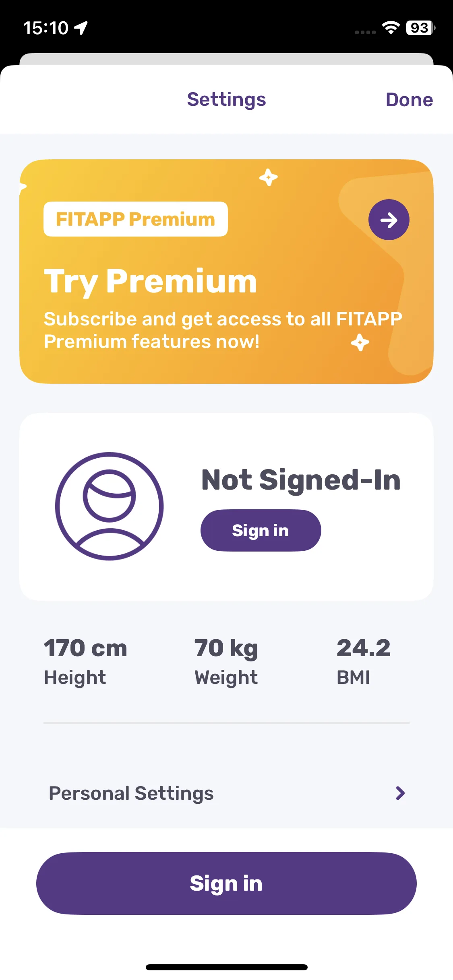
Task: Tap the Try Premium headline
Action: (x=150, y=282)
